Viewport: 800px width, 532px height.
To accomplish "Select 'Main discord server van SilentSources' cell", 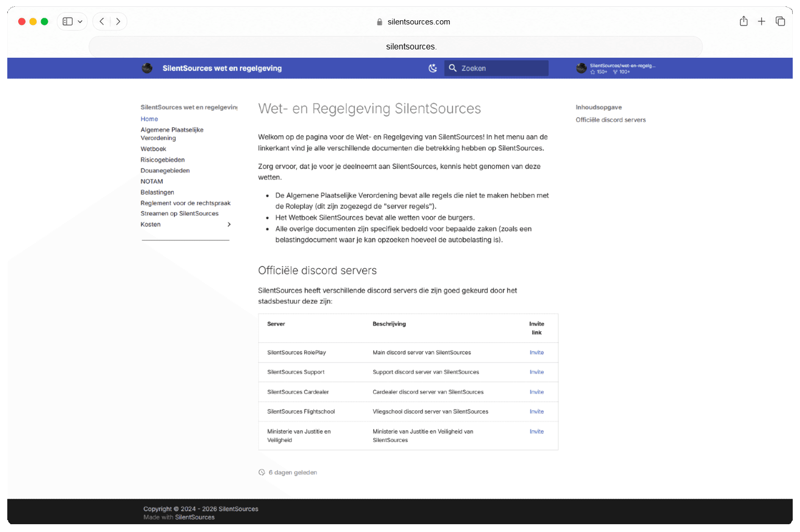I will click(x=422, y=353).
